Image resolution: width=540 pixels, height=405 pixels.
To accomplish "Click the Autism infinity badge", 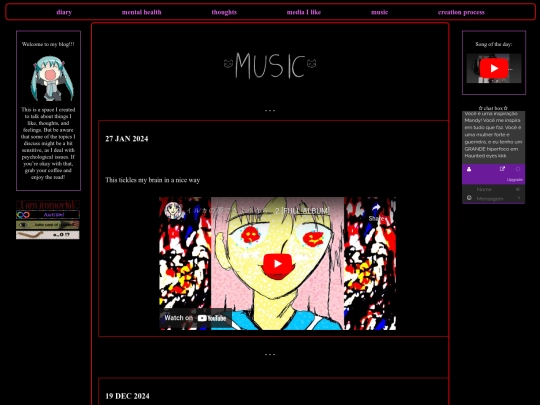I will (x=48, y=215).
